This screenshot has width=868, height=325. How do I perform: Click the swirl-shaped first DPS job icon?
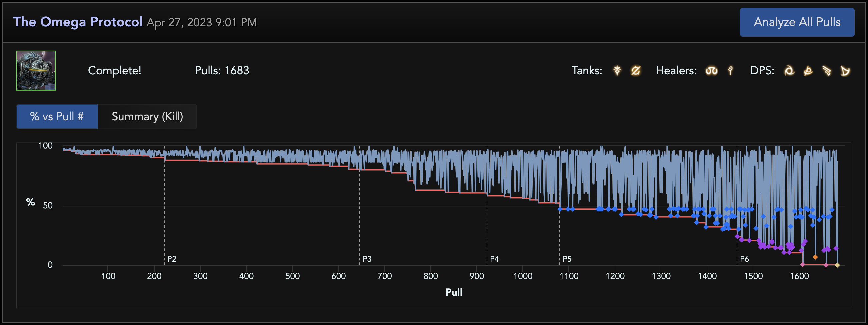[x=789, y=71]
